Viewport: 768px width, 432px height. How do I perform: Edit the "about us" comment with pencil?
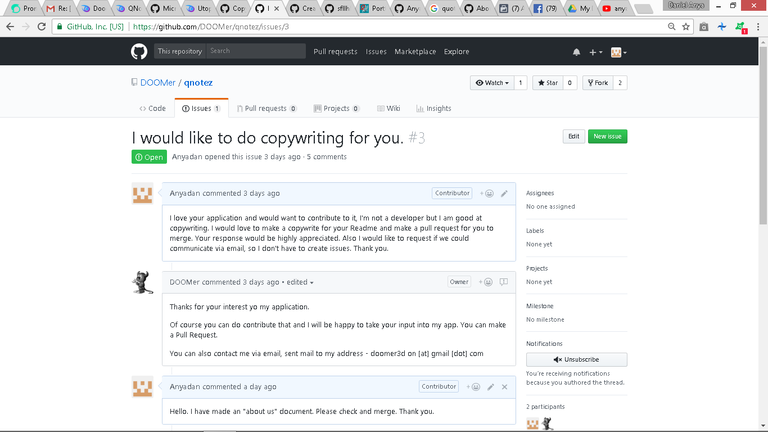coord(489,386)
